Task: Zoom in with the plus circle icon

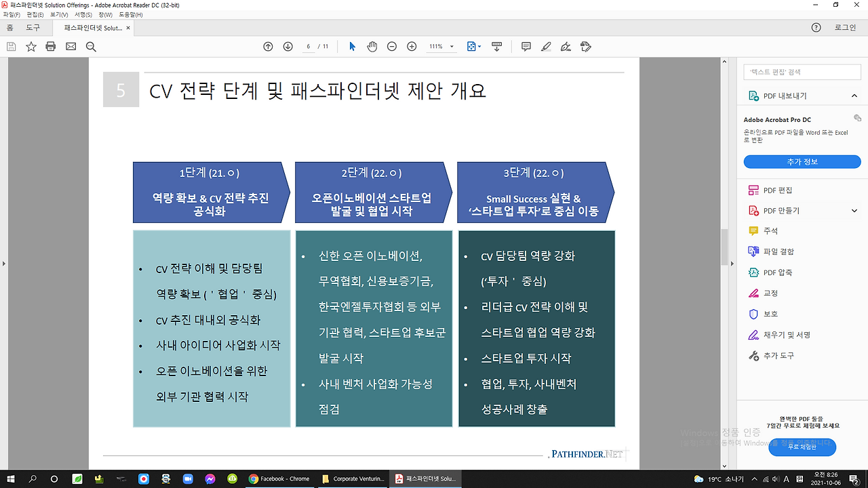Action: (x=412, y=47)
